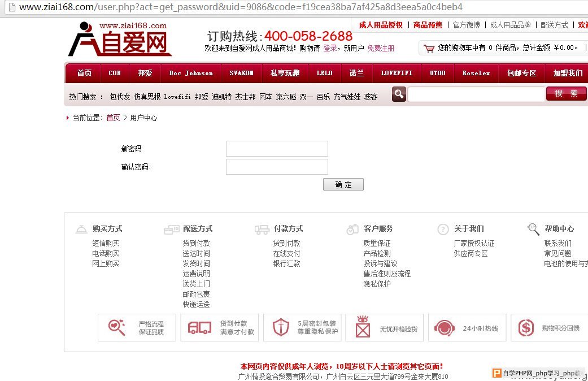
Task: Click the shopping cart icon
Action: tap(429, 48)
